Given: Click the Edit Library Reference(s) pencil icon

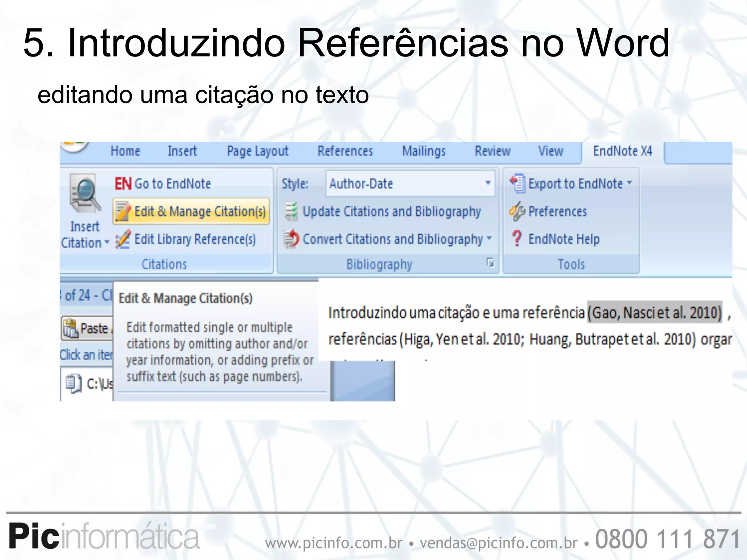Looking at the screenshot, I should 123,239.
